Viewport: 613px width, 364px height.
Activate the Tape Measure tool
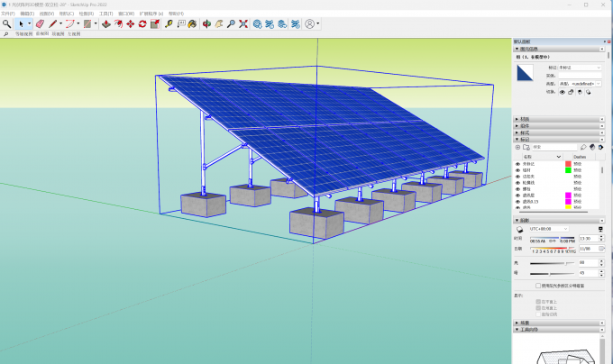169,23
